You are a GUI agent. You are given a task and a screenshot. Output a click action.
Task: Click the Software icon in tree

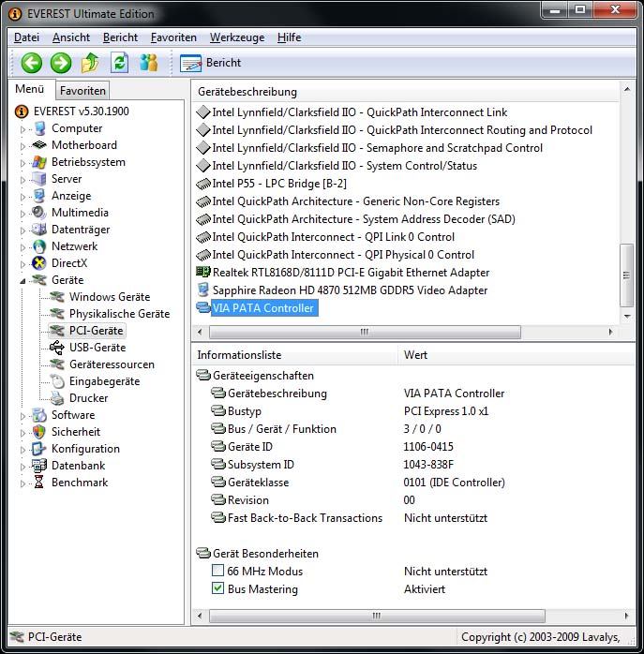pos(39,415)
